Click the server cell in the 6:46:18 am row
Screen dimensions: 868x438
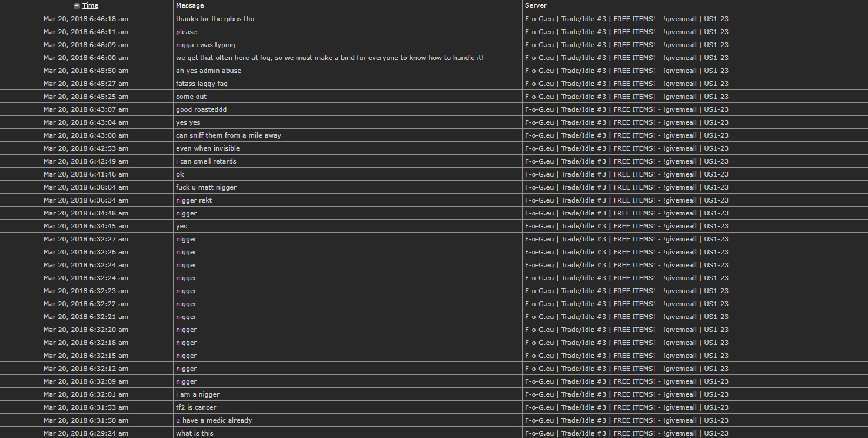tap(626, 19)
